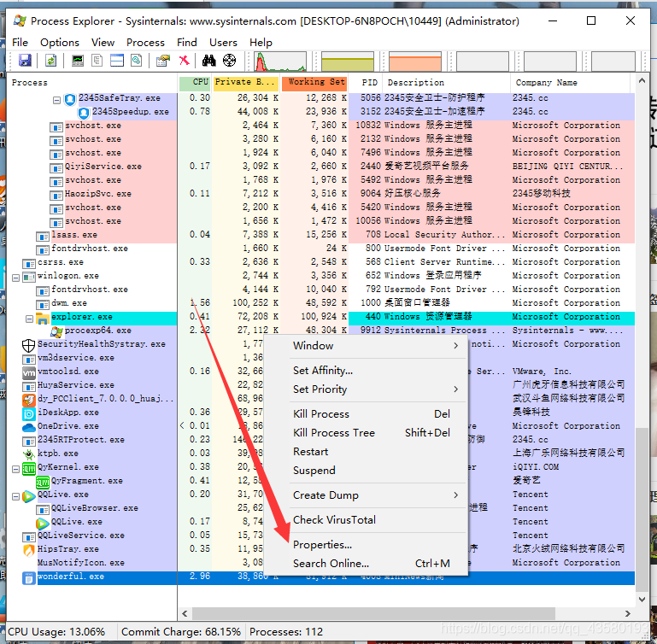Click the procexp64.exe process icon

click(x=56, y=332)
